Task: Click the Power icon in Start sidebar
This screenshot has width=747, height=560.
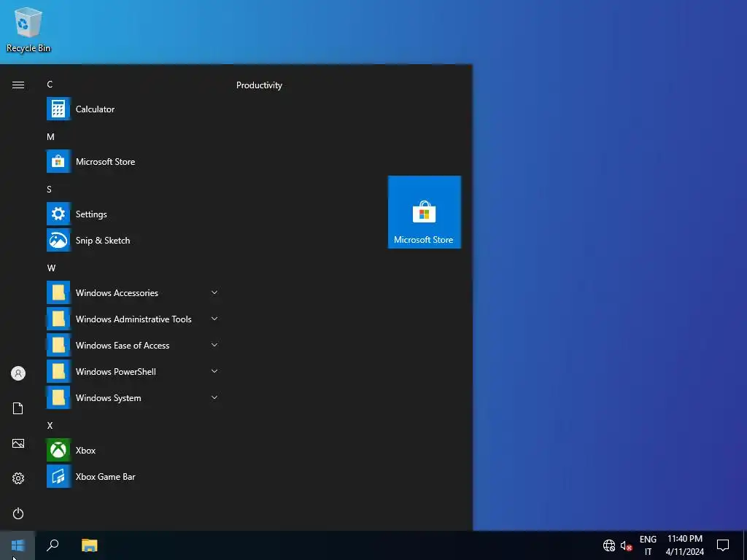Action: click(18, 513)
